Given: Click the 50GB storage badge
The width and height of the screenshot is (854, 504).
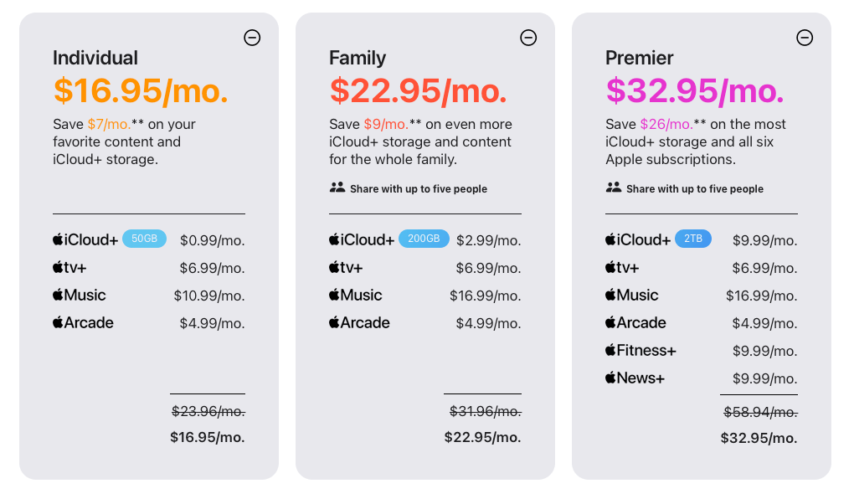Looking at the screenshot, I should [144, 239].
